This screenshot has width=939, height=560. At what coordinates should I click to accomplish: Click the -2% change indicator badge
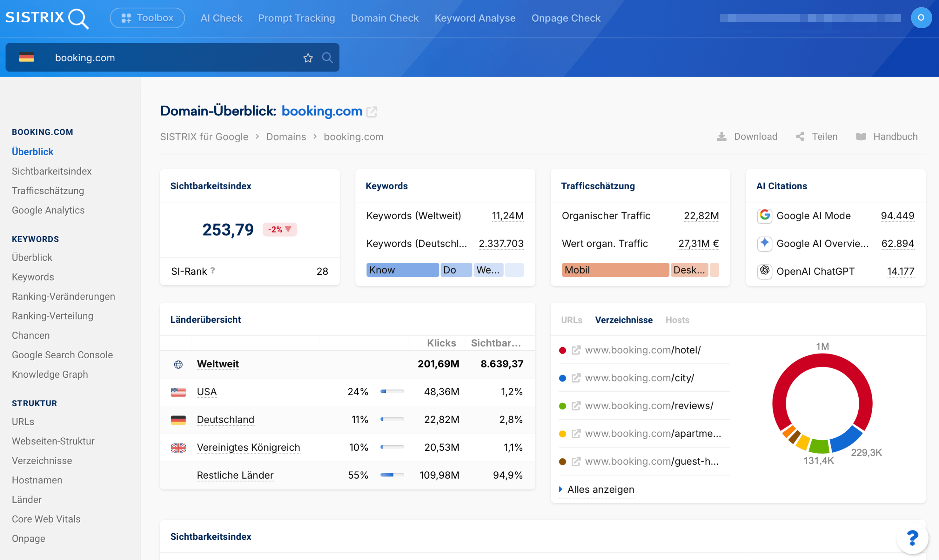[x=279, y=230]
